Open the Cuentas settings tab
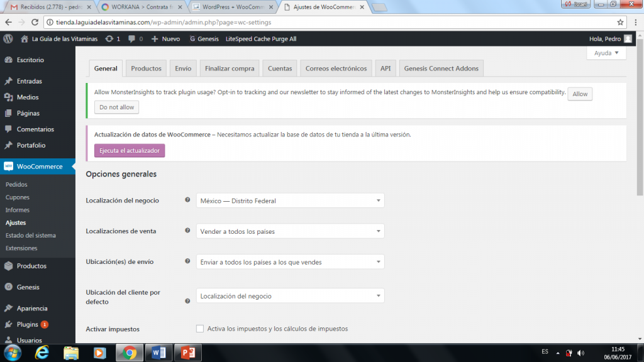The width and height of the screenshot is (644, 362). [x=280, y=69]
